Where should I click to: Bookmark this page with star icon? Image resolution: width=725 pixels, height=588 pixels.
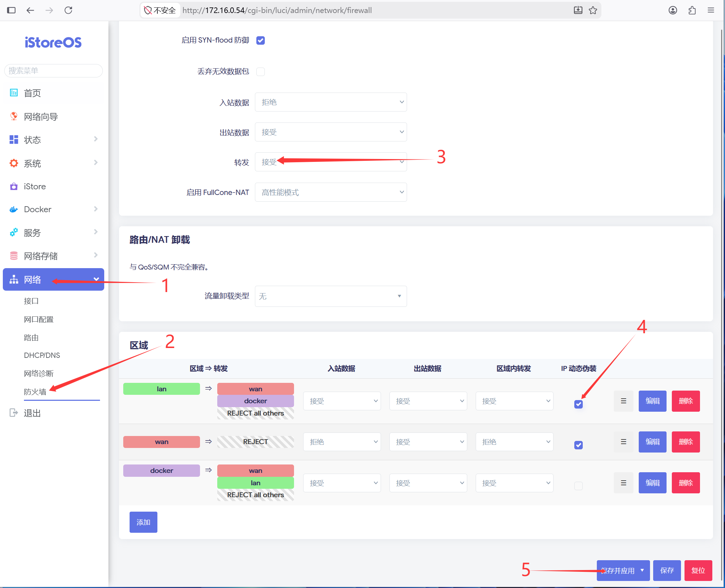(593, 10)
